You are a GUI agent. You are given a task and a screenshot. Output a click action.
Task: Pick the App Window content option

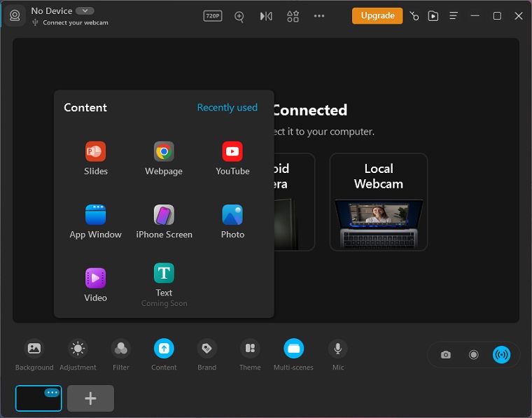[95, 221]
